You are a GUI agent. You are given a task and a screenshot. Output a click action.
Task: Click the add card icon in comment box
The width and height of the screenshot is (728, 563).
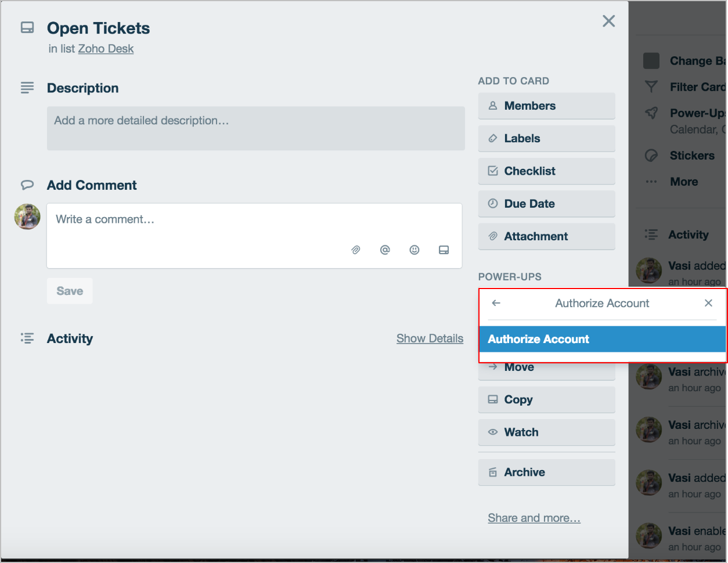444,250
